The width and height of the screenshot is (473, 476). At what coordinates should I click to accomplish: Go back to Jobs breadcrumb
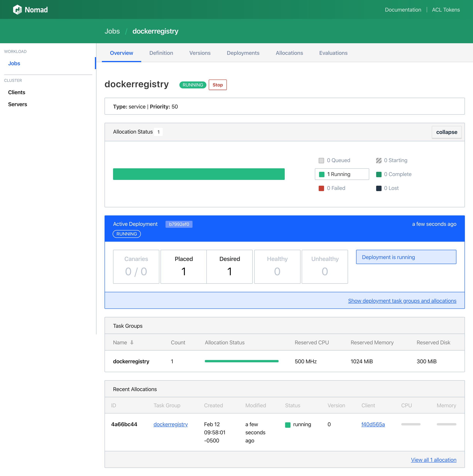tap(112, 31)
